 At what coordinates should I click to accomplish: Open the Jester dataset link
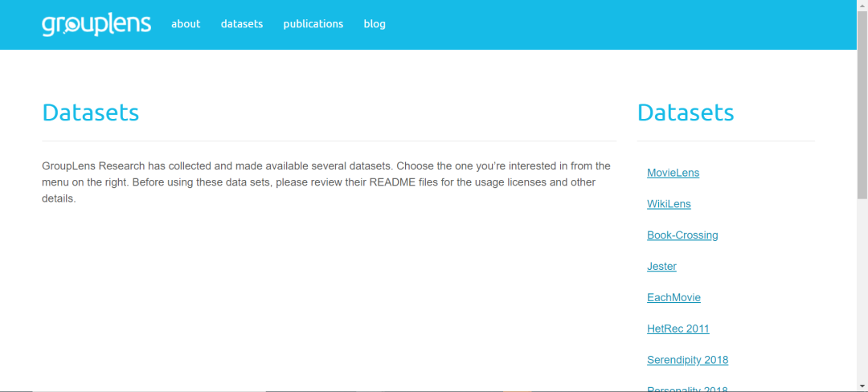pyautogui.click(x=661, y=267)
